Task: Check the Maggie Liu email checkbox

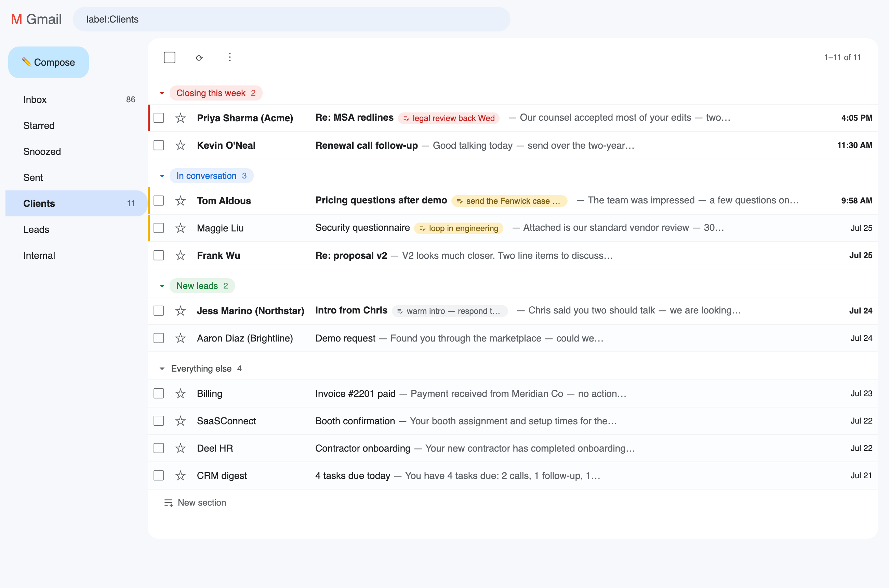Action: point(159,228)
